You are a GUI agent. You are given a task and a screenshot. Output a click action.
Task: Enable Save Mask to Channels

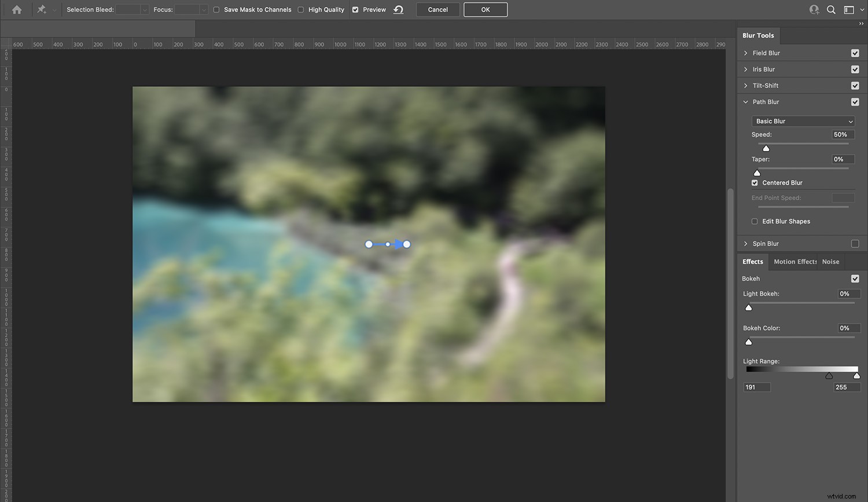coord(216,9)
